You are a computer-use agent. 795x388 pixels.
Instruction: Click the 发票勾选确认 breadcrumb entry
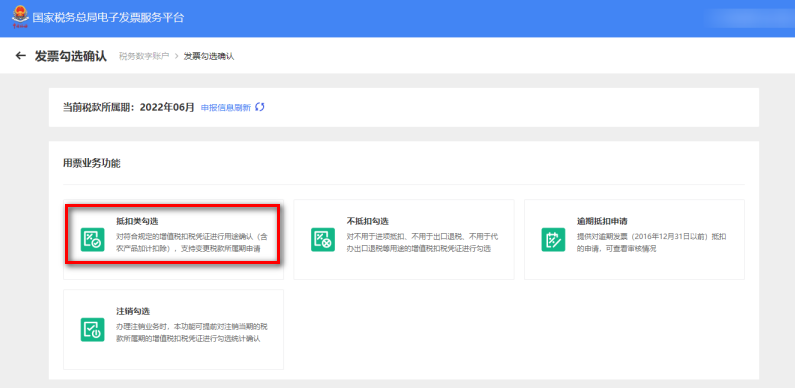(x=209, y=56)
